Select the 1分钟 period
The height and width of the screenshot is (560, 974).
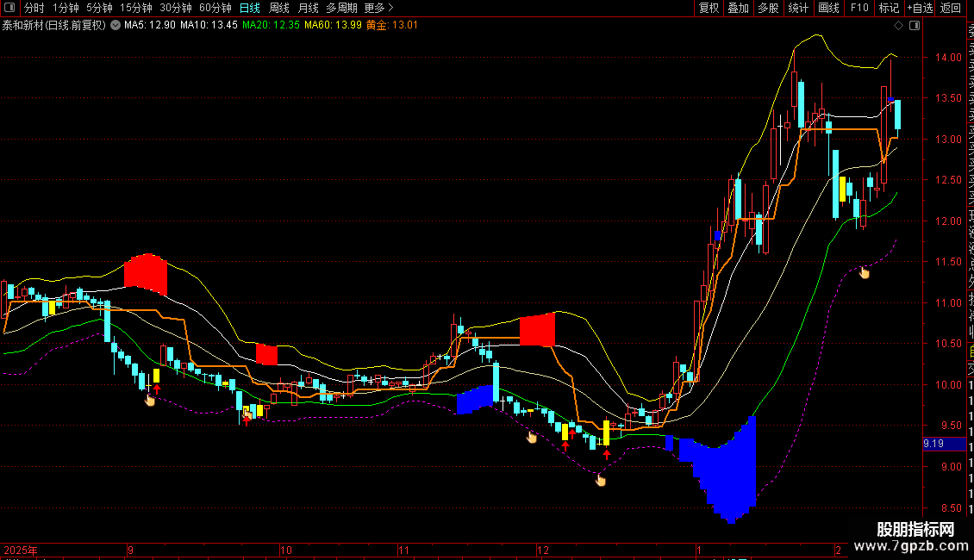click(66, 8)
